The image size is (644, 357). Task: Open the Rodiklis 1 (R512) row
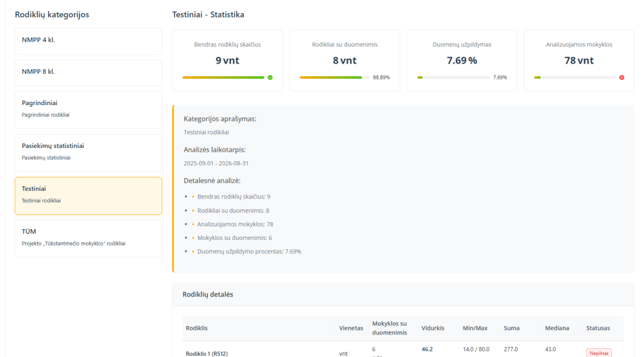coord(207,353)
